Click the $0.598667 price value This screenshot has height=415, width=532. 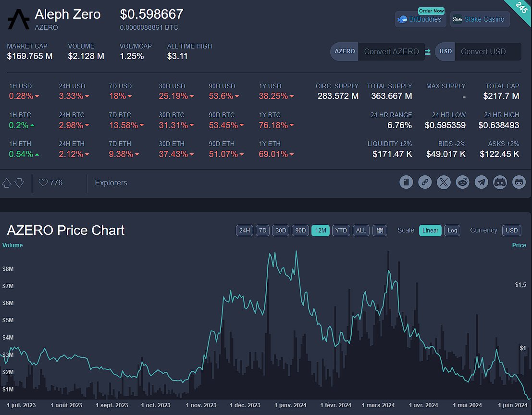tap(152, 14)
